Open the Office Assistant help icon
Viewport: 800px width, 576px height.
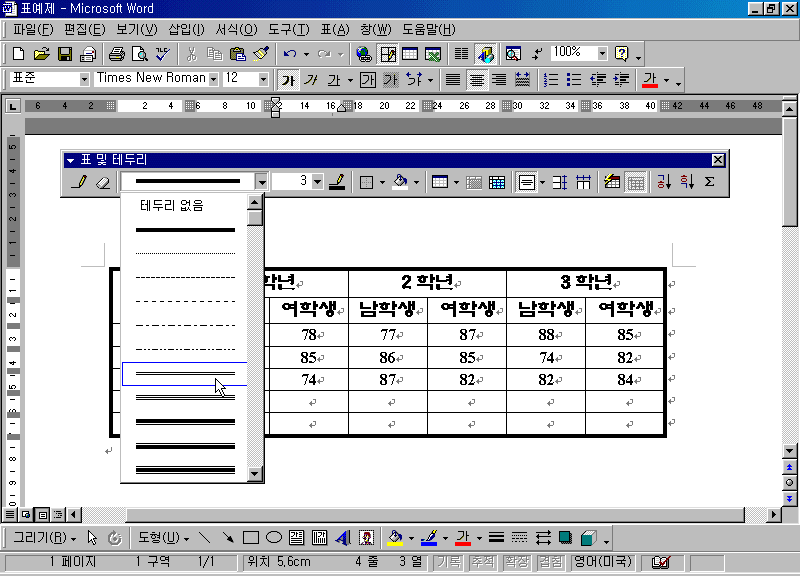[x=621, y=54]
